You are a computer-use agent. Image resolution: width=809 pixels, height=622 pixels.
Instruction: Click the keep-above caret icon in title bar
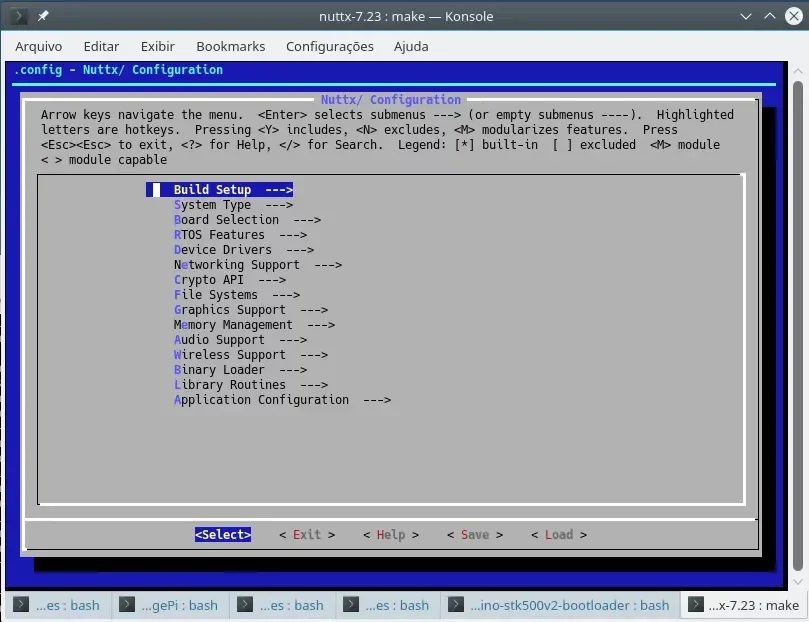[770, 16]
